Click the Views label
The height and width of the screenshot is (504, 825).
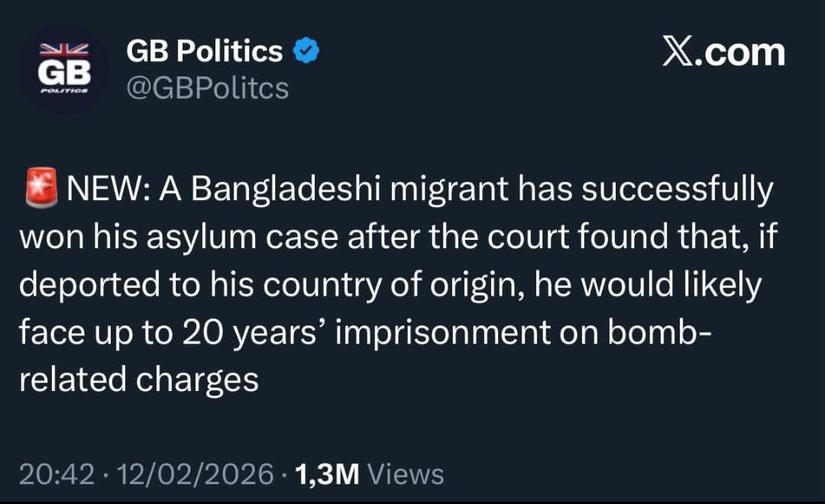(406, 474)
